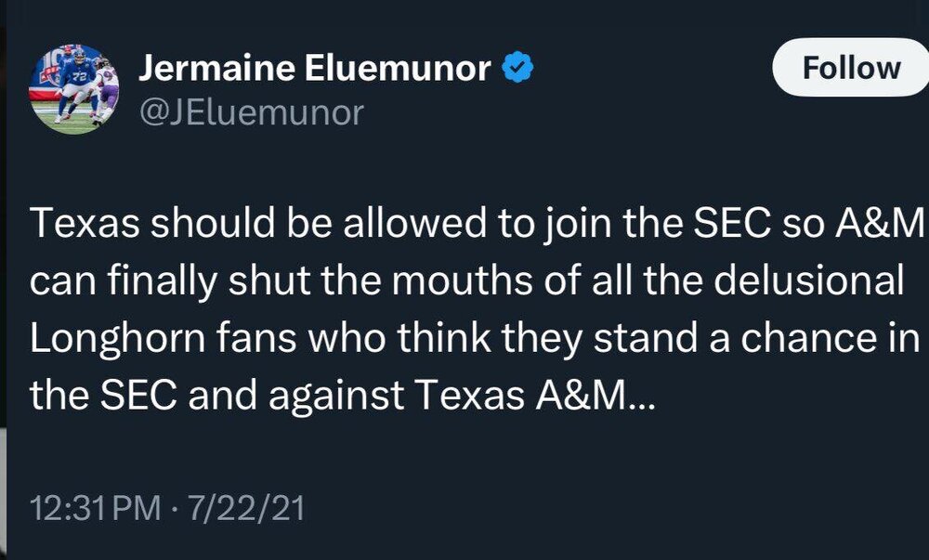Click the 7/22/21 date

[246, 509]
